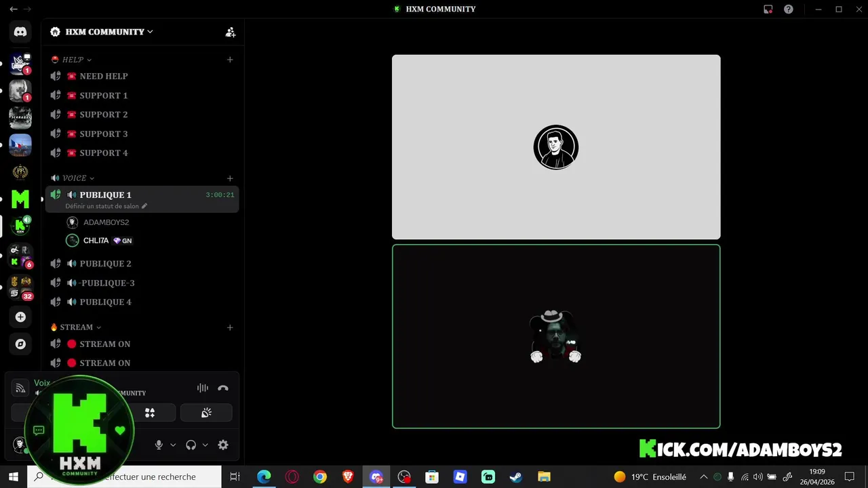Click Définir un statut de salon
868x488 pixels.
coord(102,206)
